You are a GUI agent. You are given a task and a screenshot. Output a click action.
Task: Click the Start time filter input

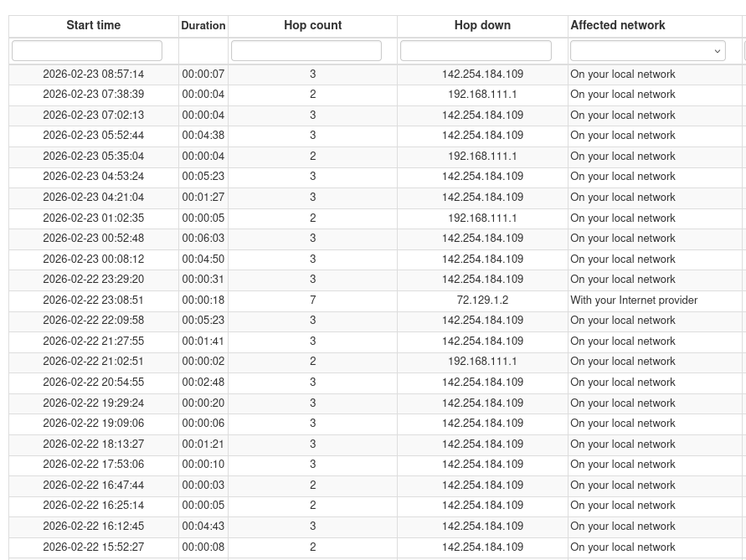[x=87, y=51]
